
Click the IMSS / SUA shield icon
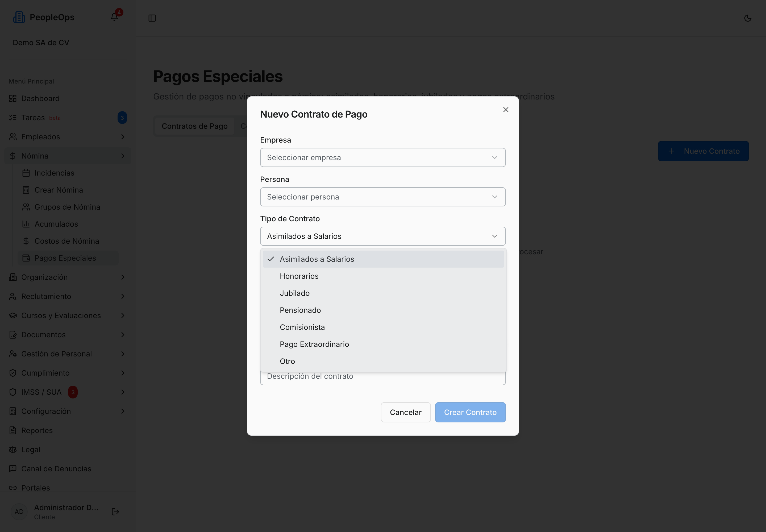[13, 392]
